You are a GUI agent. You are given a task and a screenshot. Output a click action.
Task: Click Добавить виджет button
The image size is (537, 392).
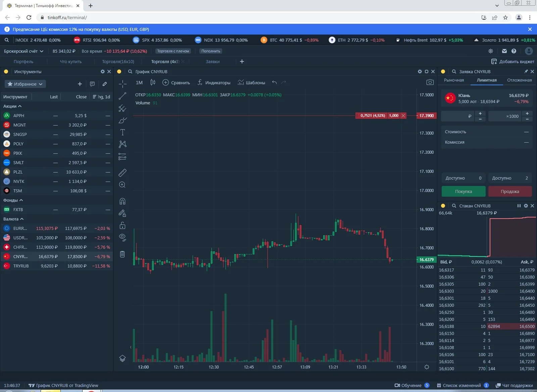click(x=513, y=62)
